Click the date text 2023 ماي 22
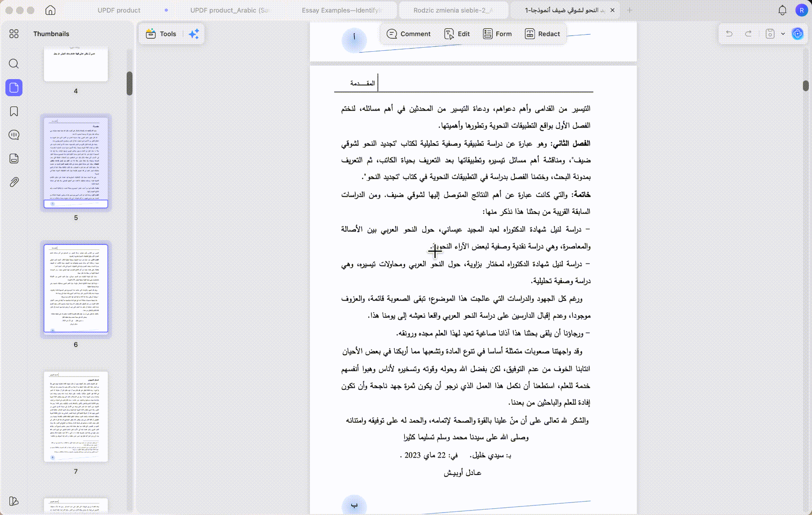Image resolution: width=812 pixels, height=515 pixels. 425,455
